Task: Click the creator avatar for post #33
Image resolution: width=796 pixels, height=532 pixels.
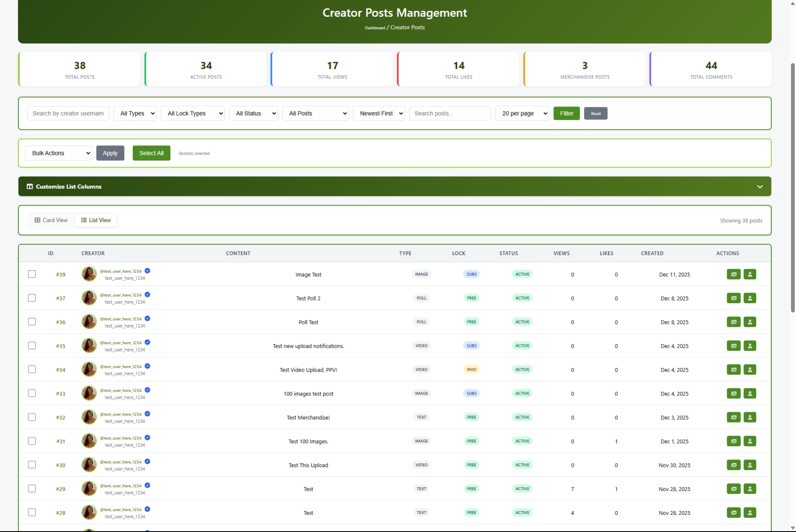Action: [89, 393]
